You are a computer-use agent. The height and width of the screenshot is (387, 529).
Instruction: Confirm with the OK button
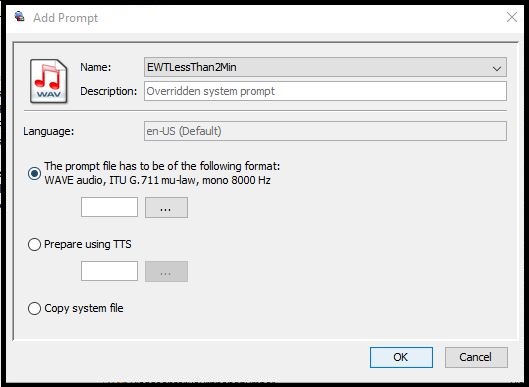[x=401, y=357]
